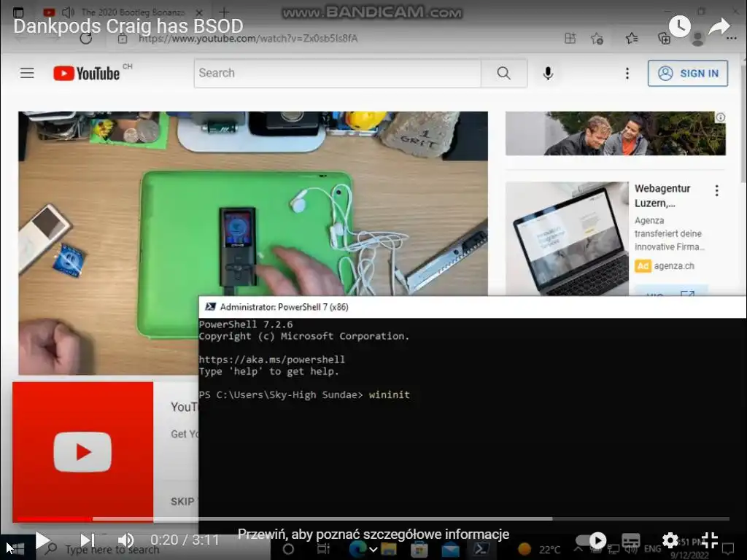Open the browser Favorites list icon
This screenshot has height=560, width=747.
coord(632,38)
